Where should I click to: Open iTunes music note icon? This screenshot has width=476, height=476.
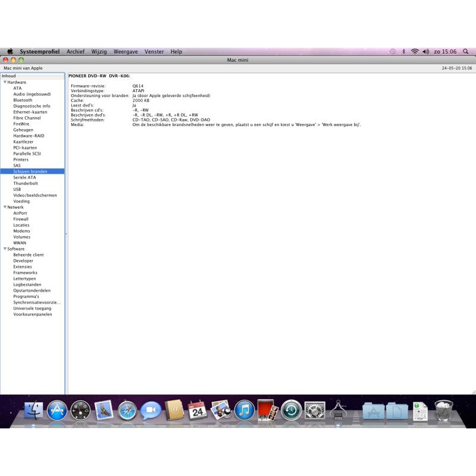coord(245,411)
